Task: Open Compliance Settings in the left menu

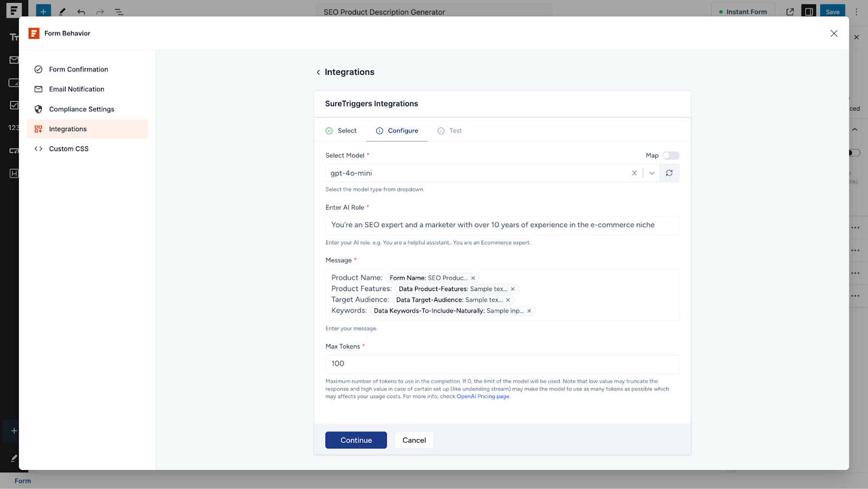Action: pyautogui.click(x=81, y=108)
